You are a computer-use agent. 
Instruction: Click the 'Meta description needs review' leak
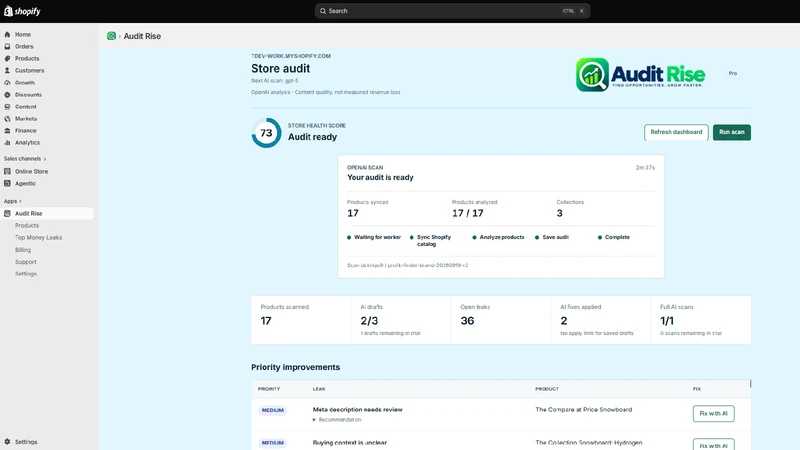pos(358,410)
